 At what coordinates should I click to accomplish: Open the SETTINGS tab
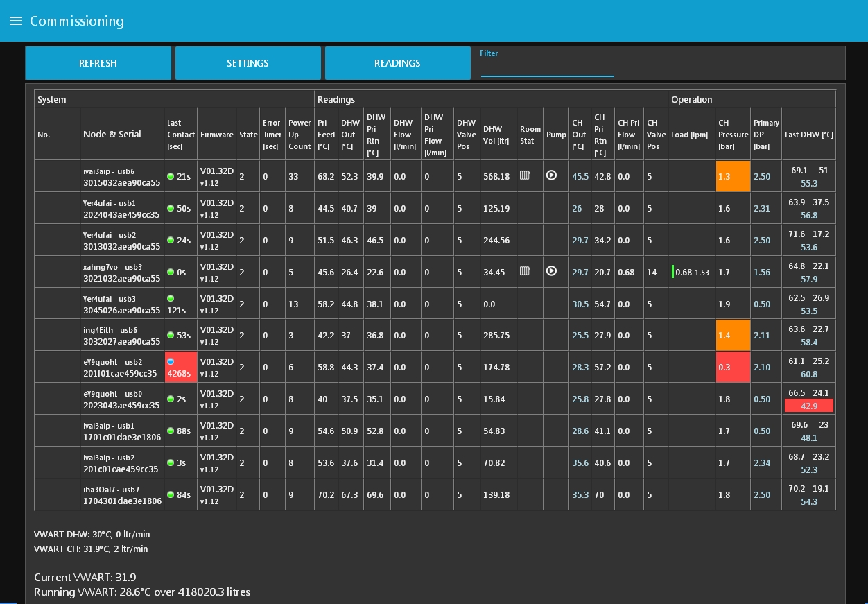pos(248,63)
